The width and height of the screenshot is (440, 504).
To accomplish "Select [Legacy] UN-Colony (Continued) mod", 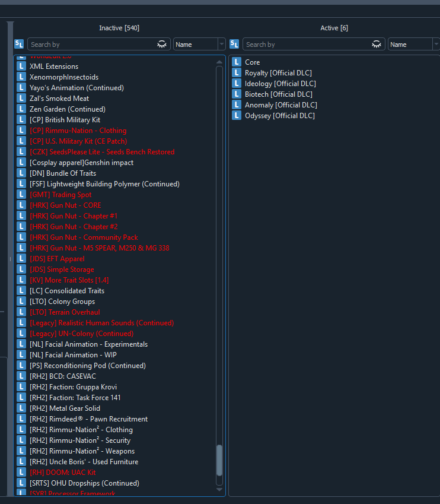I will pyautogui.click(x=82, y=333).
